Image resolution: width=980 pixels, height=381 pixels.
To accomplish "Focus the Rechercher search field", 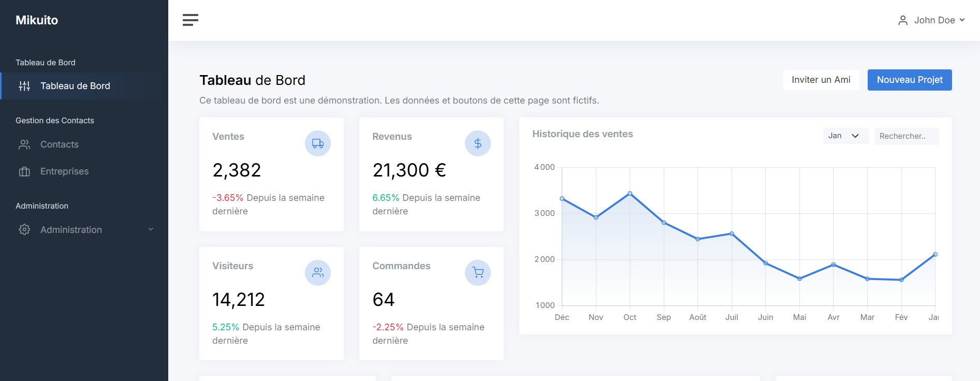I will point(906,136).
